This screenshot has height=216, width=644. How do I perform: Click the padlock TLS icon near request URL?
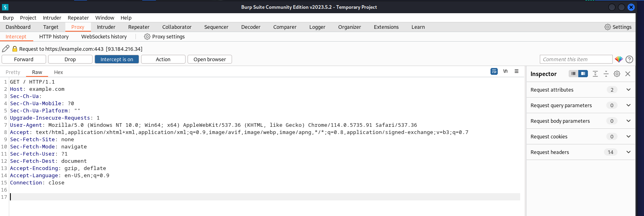pos(15,49)
